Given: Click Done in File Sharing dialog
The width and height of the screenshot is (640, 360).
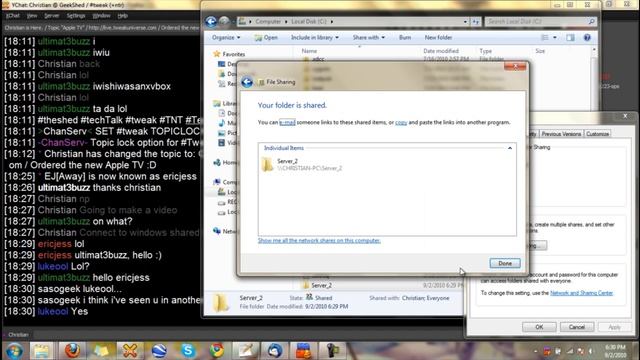Looking at the screenshot, I should 505,263.
